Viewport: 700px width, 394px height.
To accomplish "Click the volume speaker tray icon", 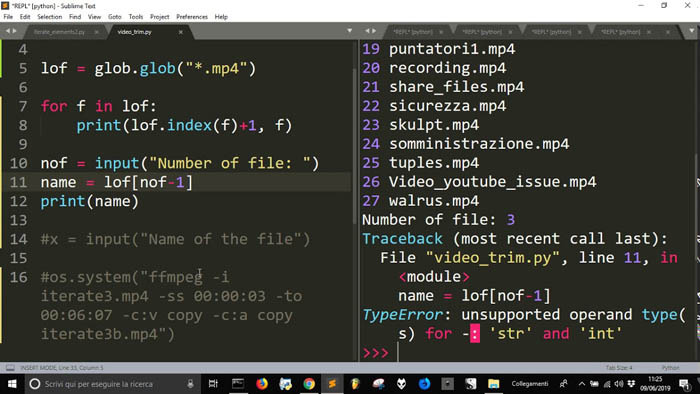I will [619, 384].
